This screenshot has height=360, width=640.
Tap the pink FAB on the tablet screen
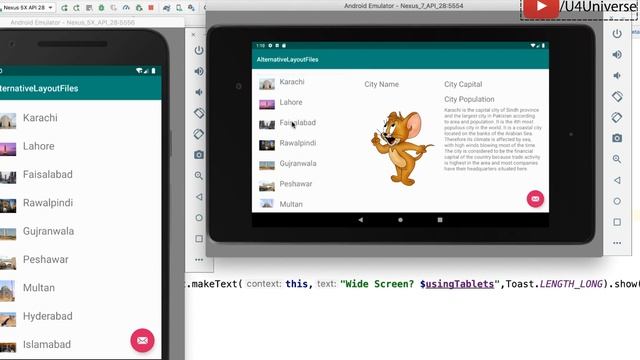click(x=535, y=199)
